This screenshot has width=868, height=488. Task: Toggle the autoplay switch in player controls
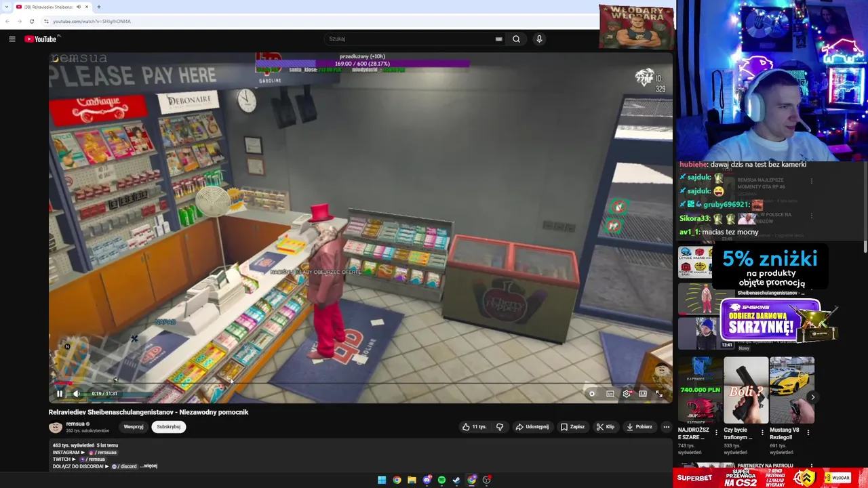coord(592,394)
